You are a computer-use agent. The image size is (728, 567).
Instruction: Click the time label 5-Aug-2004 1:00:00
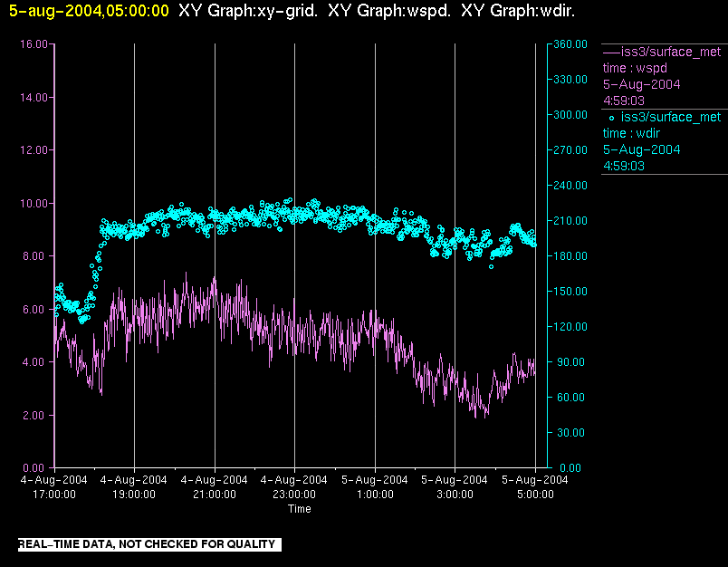coord(375,487)
